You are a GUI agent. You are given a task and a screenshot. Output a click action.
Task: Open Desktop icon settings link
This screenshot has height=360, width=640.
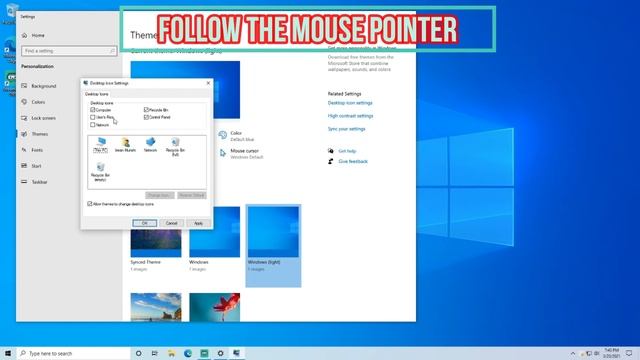tap(350, 103)
